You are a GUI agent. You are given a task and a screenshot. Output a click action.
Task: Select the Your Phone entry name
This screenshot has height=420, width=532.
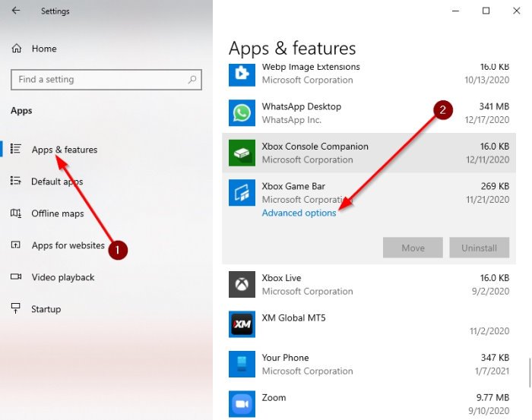[285, 358]
